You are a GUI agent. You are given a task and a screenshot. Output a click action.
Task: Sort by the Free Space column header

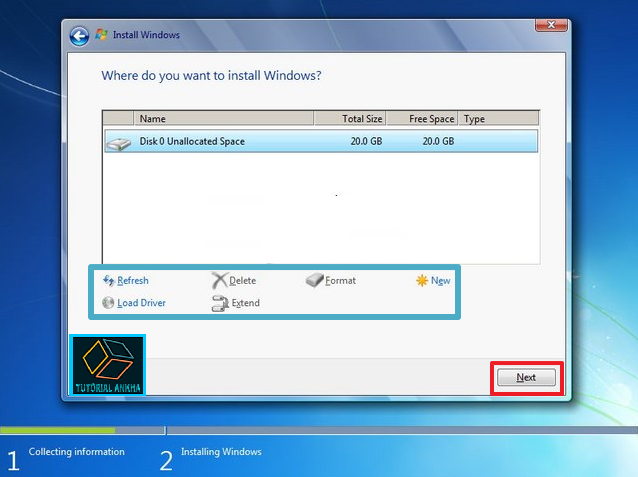click(422, 118)
